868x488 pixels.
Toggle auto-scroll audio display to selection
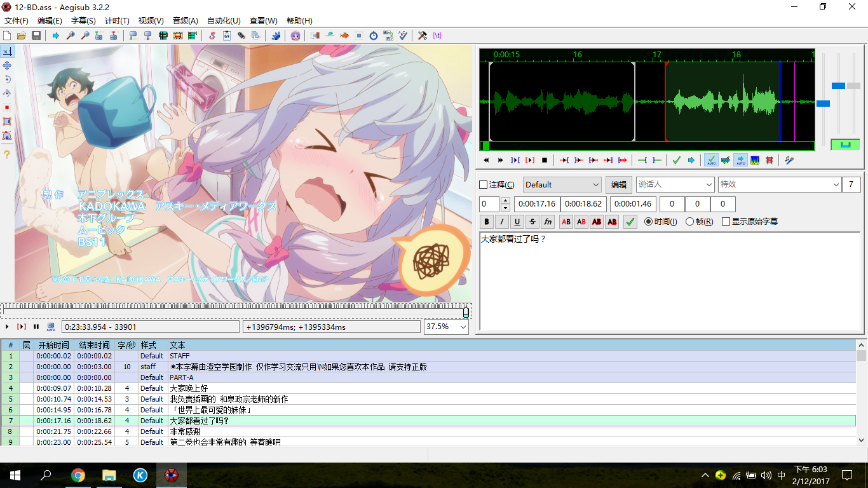pos(740,160)
